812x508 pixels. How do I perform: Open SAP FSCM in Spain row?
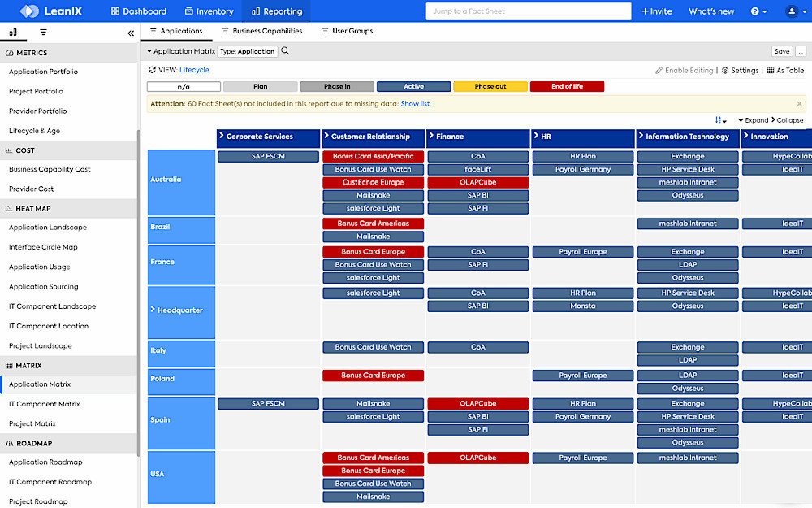pos(268,403)
